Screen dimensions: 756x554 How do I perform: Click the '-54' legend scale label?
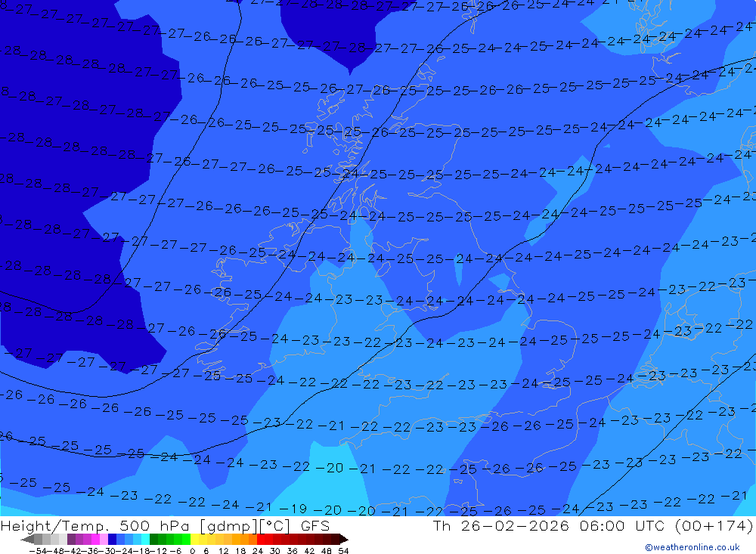[38, 551]
